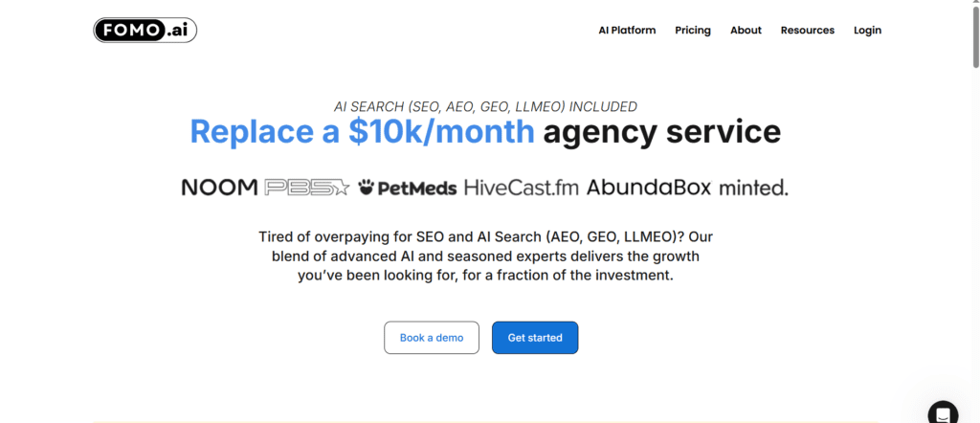
Task: Click the minted. logo
Action: (753, 188)
